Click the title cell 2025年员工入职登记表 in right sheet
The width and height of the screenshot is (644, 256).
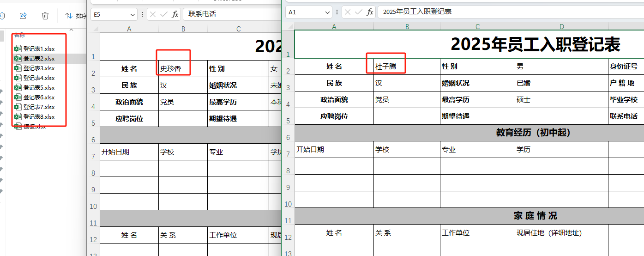tap(536, 44)
